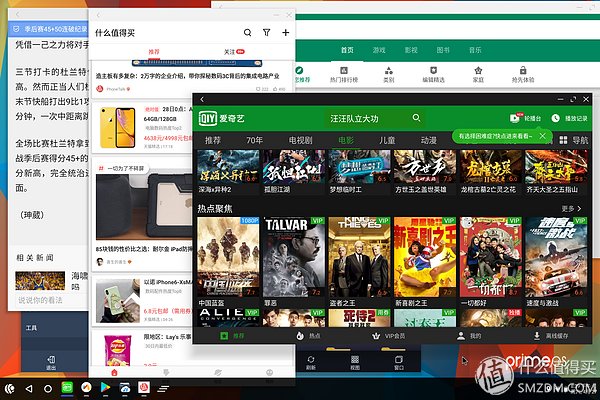Image resolution: width=600 pixels, height=400 pixels.
Task: Select 热点 in iQIYI bottom bar
Action: 308,336
